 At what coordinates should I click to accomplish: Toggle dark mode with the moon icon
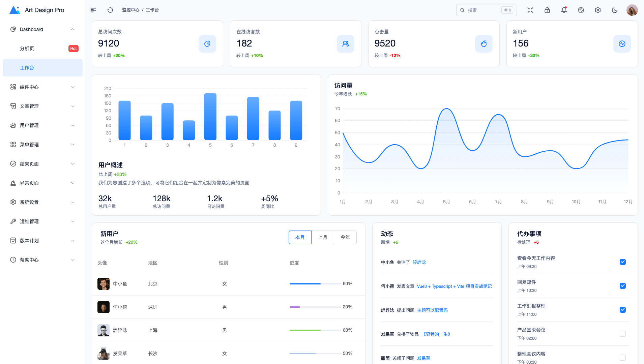(x=614, y=10)
